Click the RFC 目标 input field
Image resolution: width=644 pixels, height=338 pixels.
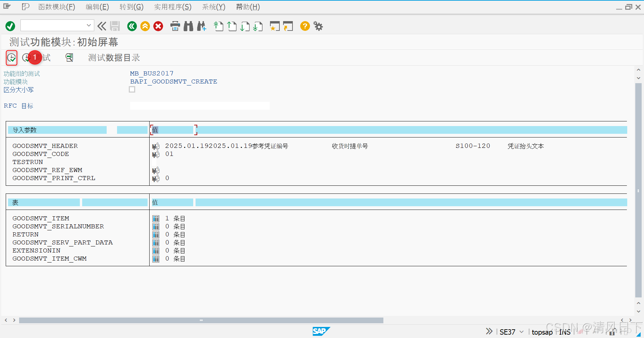tap(200, 105)
